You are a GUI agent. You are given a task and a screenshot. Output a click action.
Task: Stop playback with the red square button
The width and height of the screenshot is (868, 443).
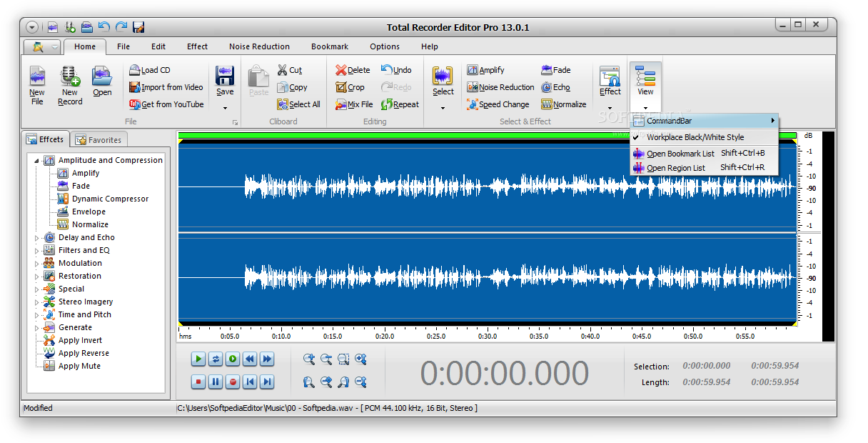tap(198, 382)
